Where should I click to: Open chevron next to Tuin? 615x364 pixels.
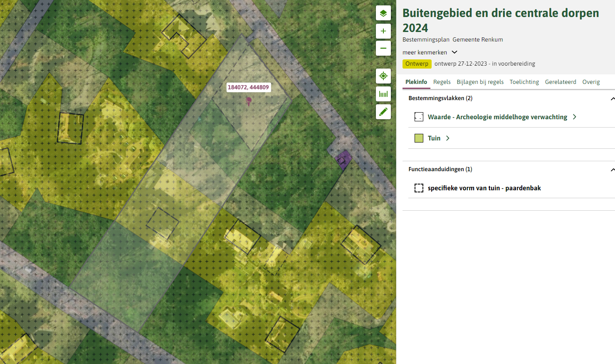click(x=448, y=138)
